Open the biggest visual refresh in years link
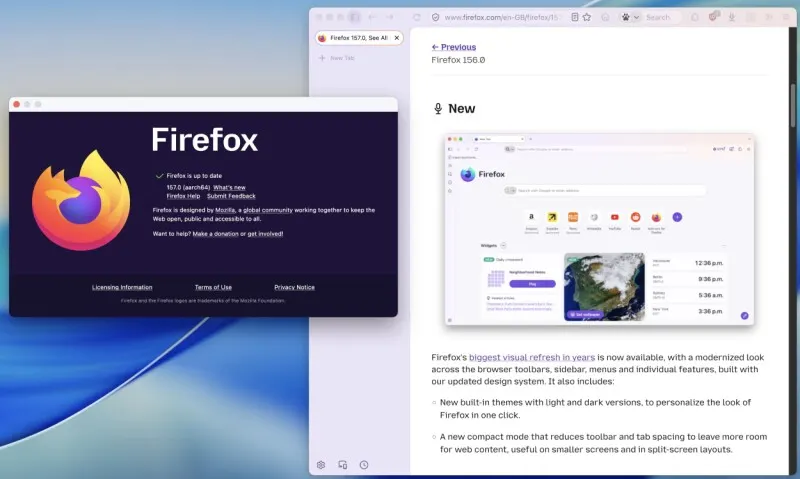Viewport: 800px width, 479px height. (532, 357)
